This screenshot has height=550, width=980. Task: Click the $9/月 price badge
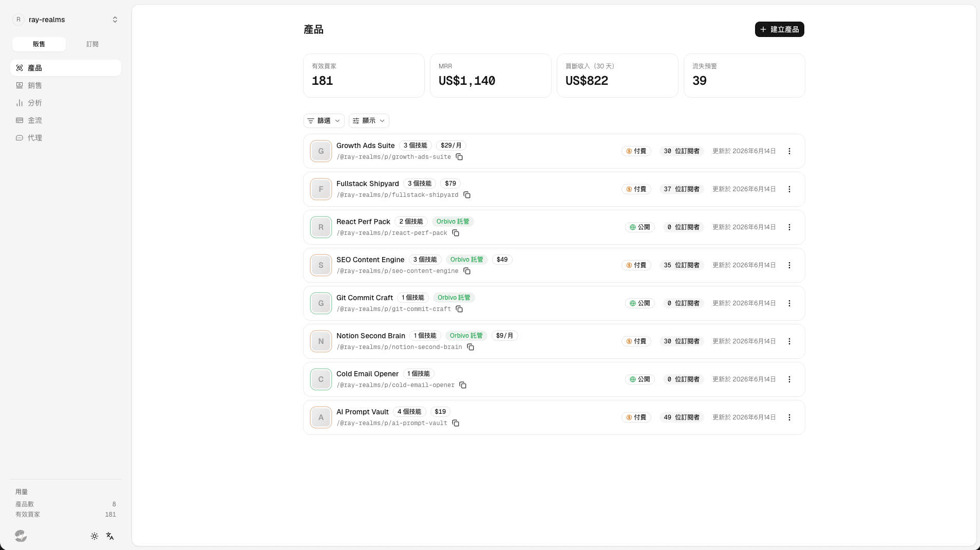tap(505, 336)
